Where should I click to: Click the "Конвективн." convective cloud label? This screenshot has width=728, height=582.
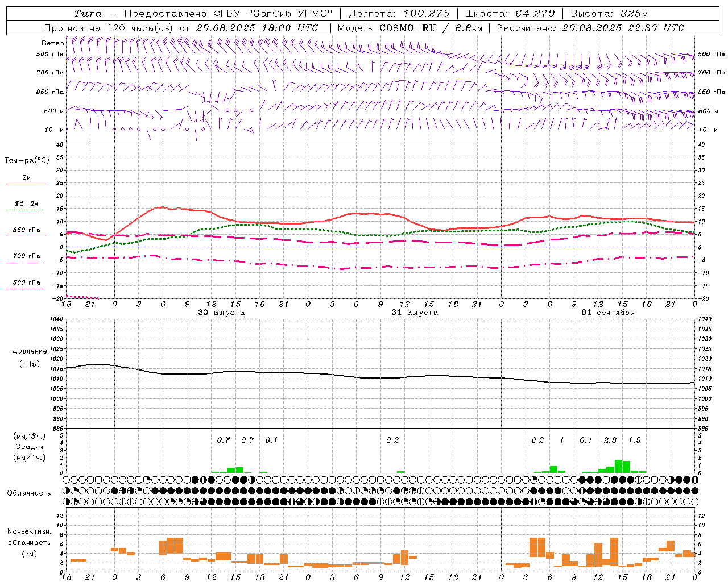tap(29, 531)
